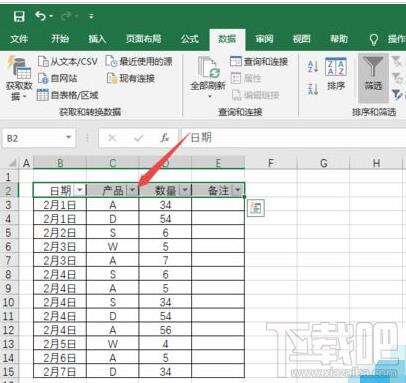Click cell with 2月1日 in row 3
This screenshot has width=406, height=383.
click(60, 205)
